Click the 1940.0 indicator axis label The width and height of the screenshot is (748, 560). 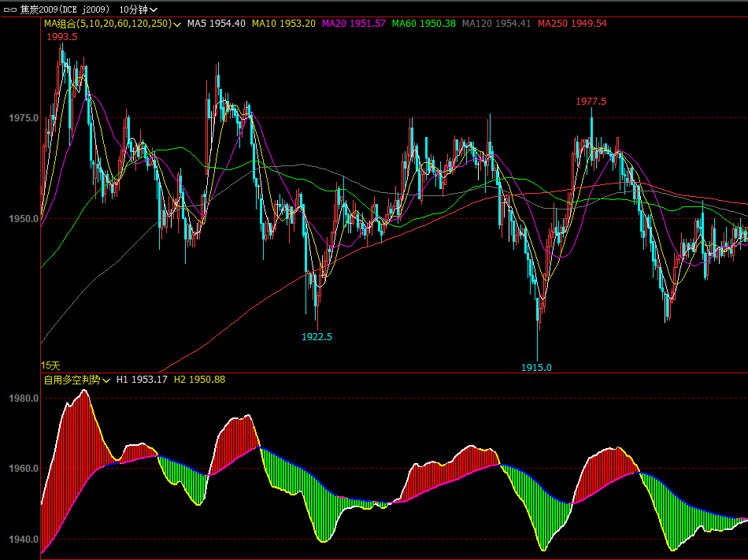(24, 539)
